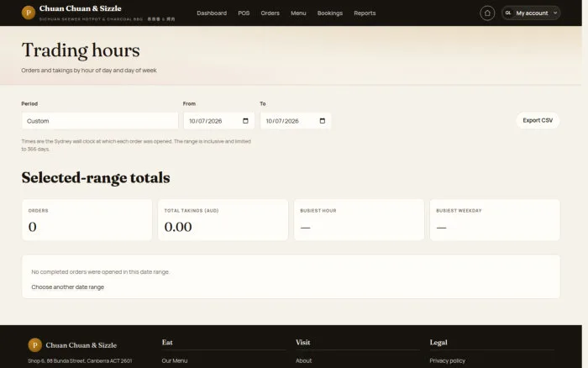Follow the Choose another date range link
This screenshot has height=368, width=588.
(67, 287)
